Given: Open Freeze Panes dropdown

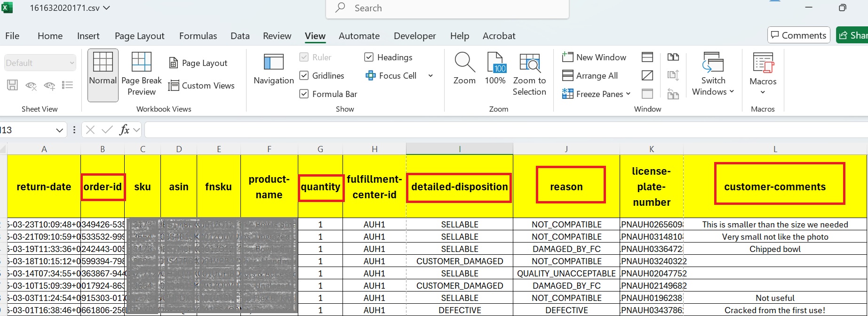Looking at the screenshot, I should click(596, 94).
